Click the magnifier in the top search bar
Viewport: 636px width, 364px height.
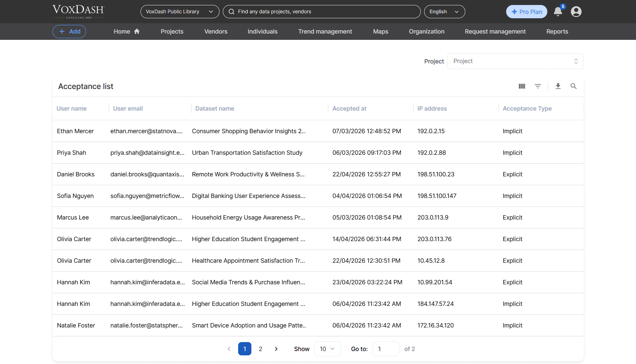[231, 12]
